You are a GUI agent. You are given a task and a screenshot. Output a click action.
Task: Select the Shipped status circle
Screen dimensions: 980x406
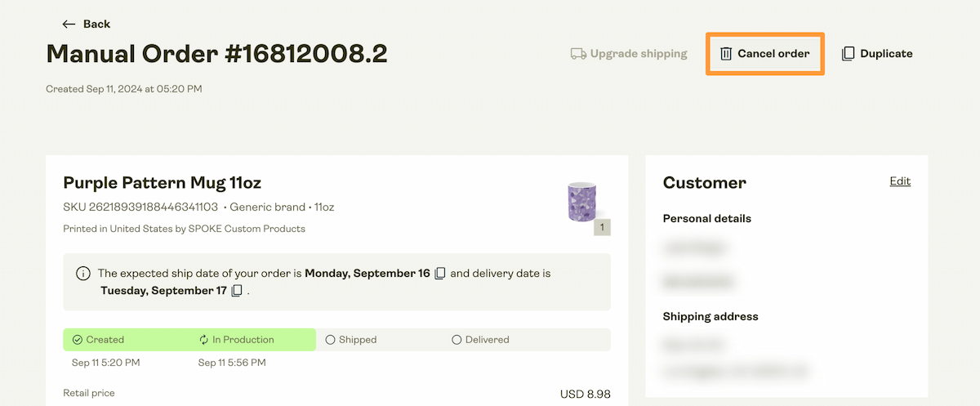pyautogui.click(x=331, y=340)
